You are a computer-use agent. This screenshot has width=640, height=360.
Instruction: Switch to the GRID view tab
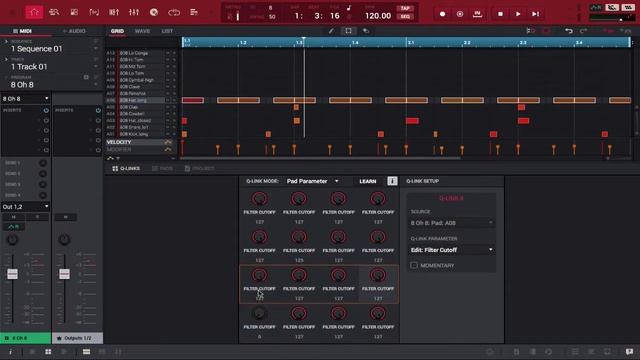(117, 31)
